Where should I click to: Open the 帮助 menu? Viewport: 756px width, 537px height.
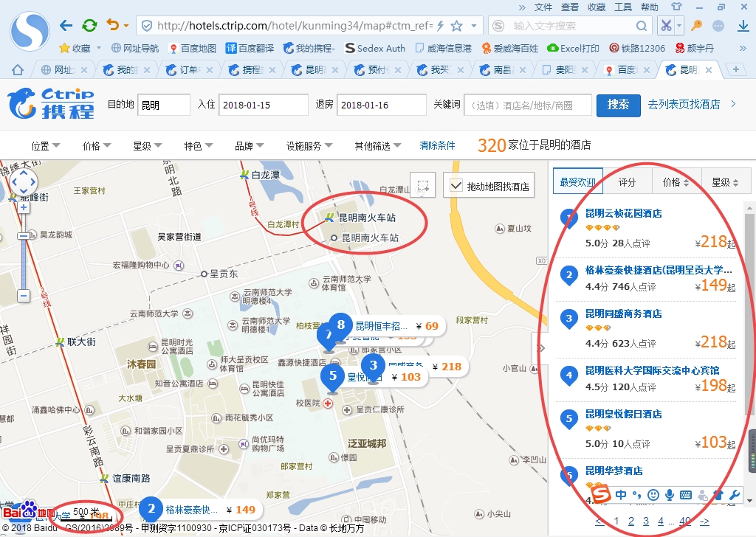point(650,7)
